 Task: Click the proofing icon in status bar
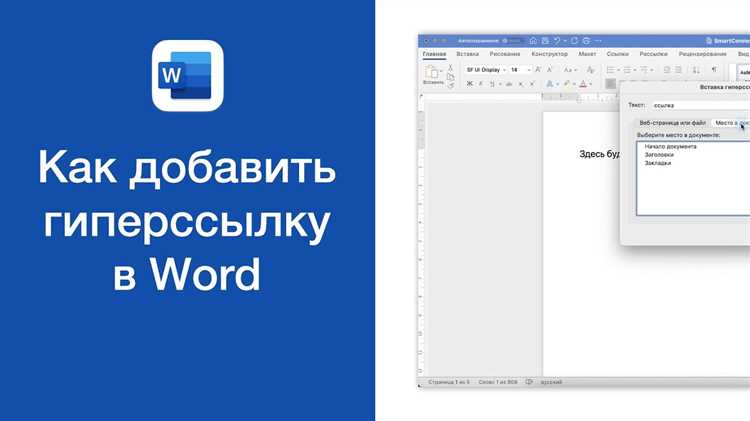pyautogui.click(x=529, y=382)
